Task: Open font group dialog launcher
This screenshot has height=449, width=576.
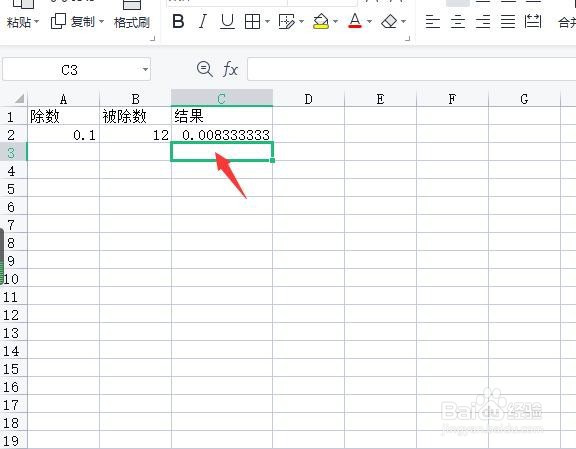Action: (x=407, y=38)
